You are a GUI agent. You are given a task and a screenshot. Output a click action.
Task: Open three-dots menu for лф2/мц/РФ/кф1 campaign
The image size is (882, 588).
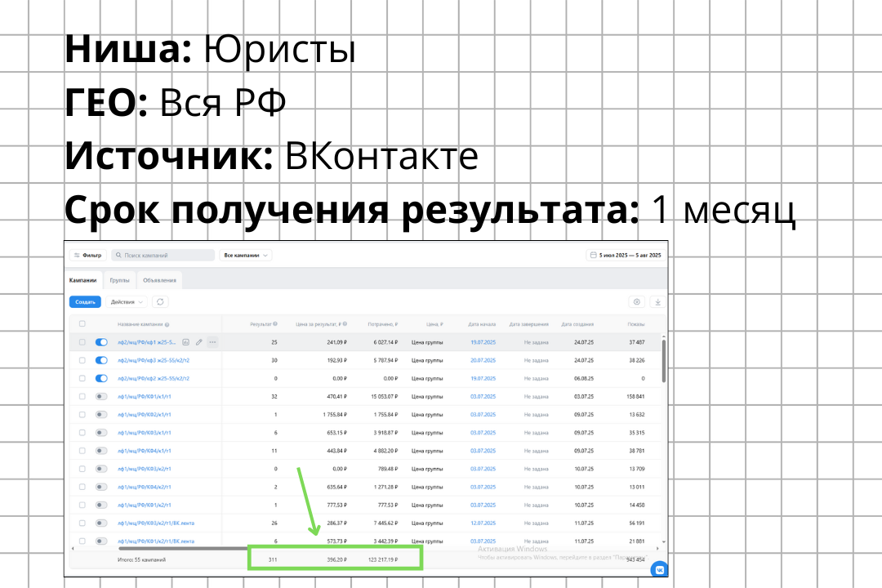pos(212,342)
